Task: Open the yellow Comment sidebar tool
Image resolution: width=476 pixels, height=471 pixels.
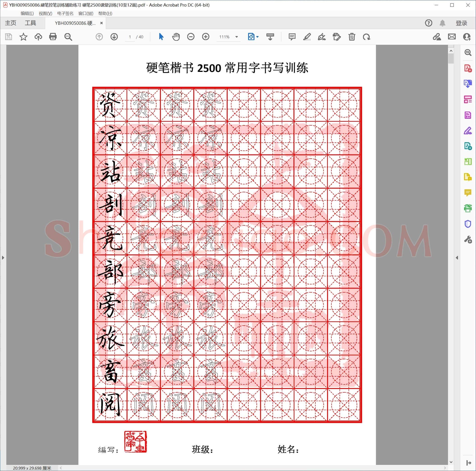Action: [x=468, y=193]
